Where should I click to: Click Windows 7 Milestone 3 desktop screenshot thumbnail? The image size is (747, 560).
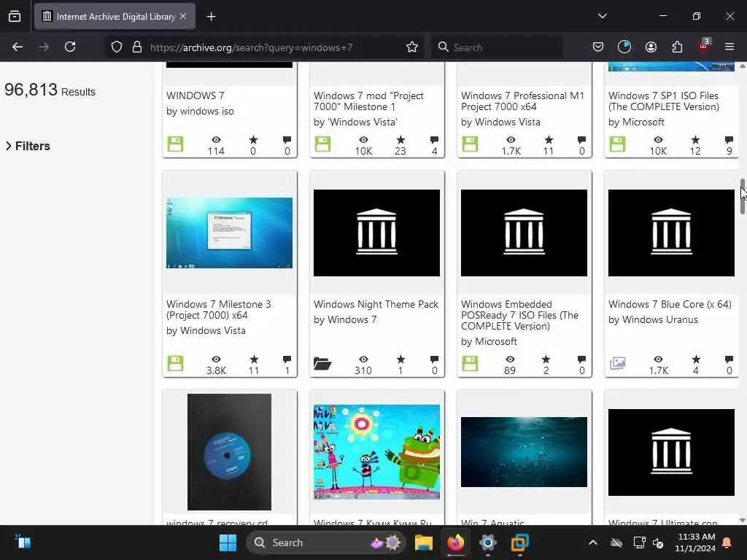pos(229,233)
